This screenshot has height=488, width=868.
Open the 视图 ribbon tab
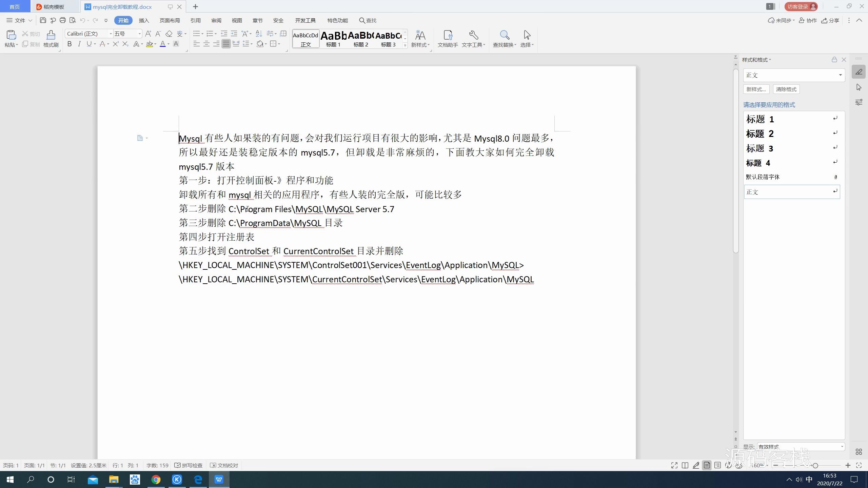click(x=237, y=20)
